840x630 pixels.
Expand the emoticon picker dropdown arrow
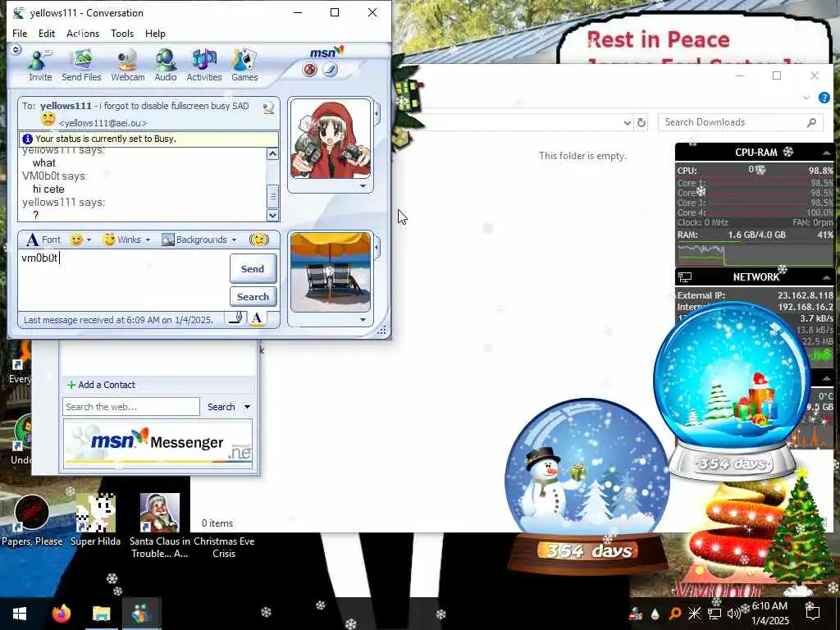click(x=89, y=240)
